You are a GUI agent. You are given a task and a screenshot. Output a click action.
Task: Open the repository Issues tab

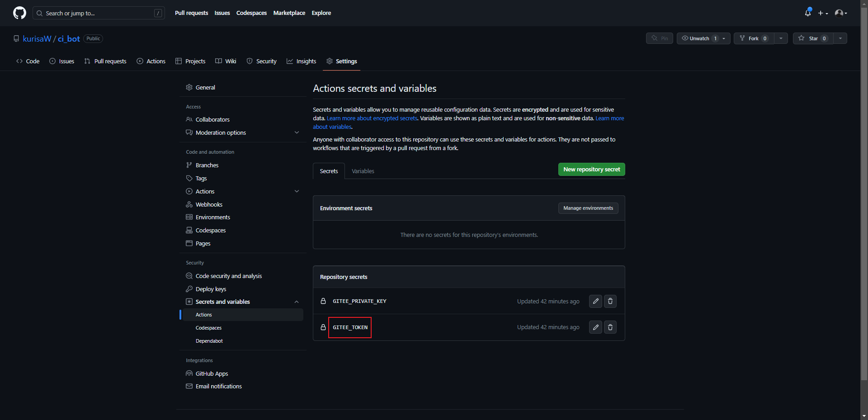[x=61, y=61]
